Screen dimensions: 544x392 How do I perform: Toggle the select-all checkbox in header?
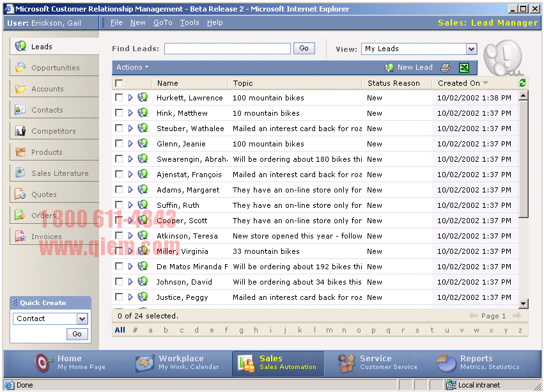119,83
